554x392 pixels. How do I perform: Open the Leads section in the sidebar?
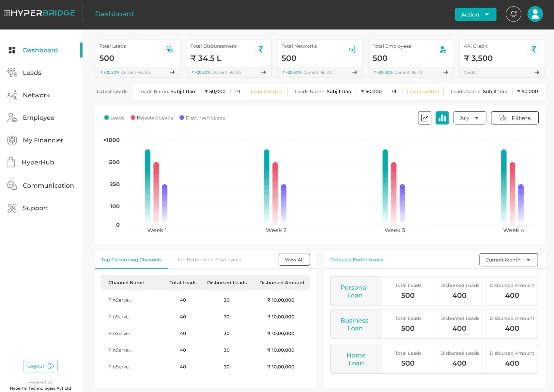click(x=32, y=72)
